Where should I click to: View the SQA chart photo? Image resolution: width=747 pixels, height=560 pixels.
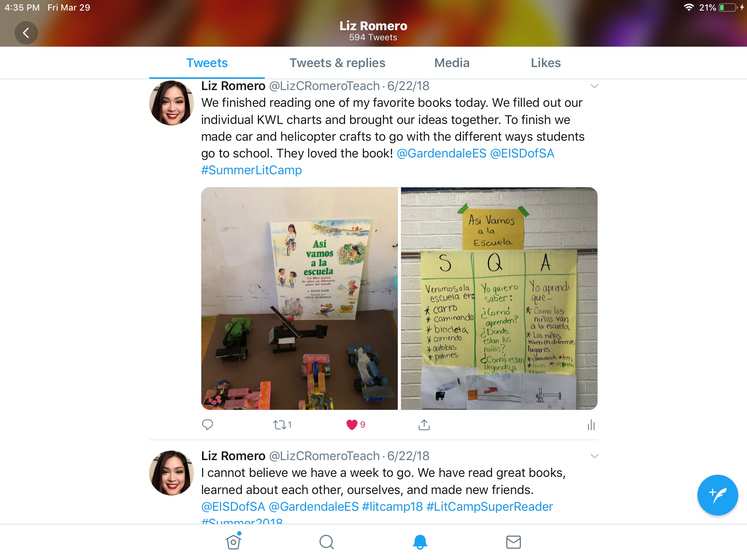(499, 299)
